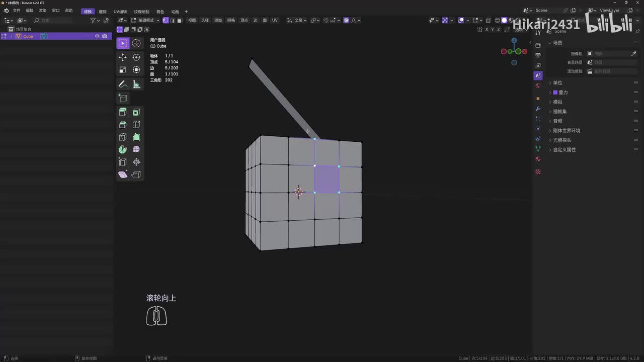Activate the Measure tool
The width and height of the screenshot is (644, 362).
136,84
